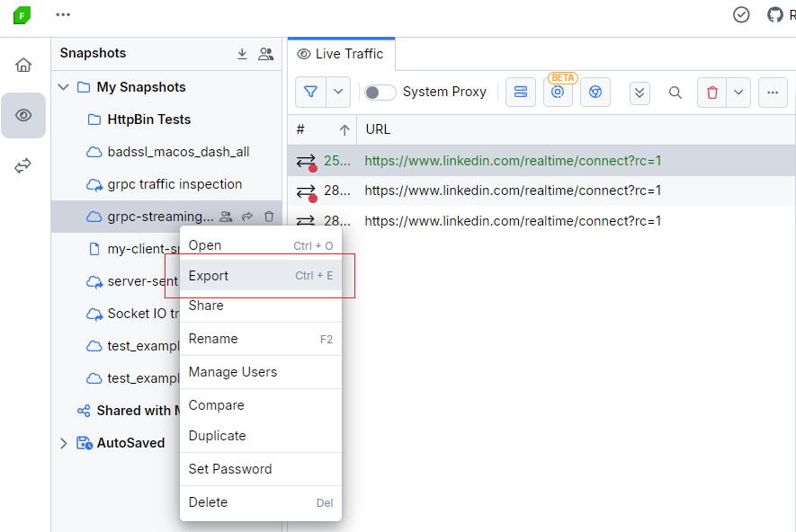Toggle the System Proxy switch
Image resolution: width=796 pixels, height=532 pixels.
click(x=380, y=92)
